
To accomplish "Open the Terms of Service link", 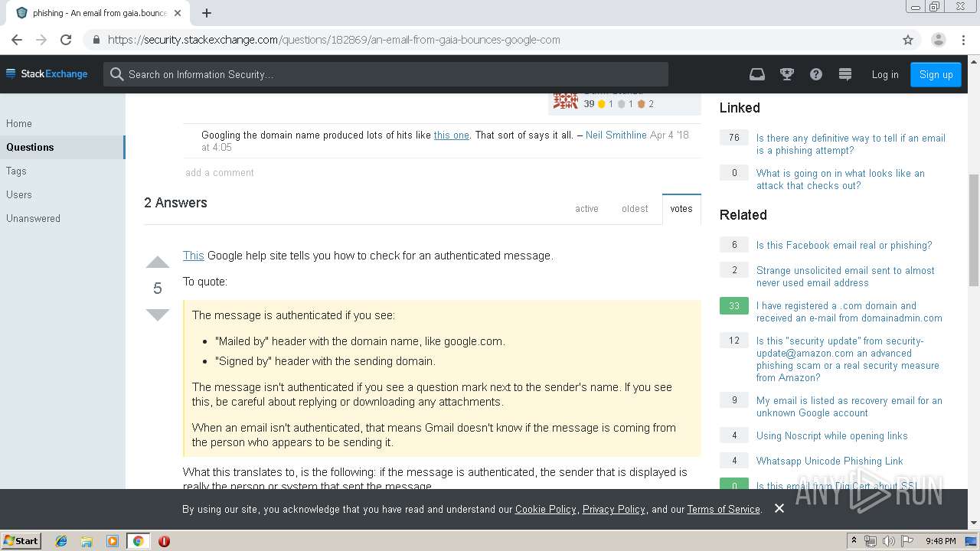I will click(x=724, y=509).
